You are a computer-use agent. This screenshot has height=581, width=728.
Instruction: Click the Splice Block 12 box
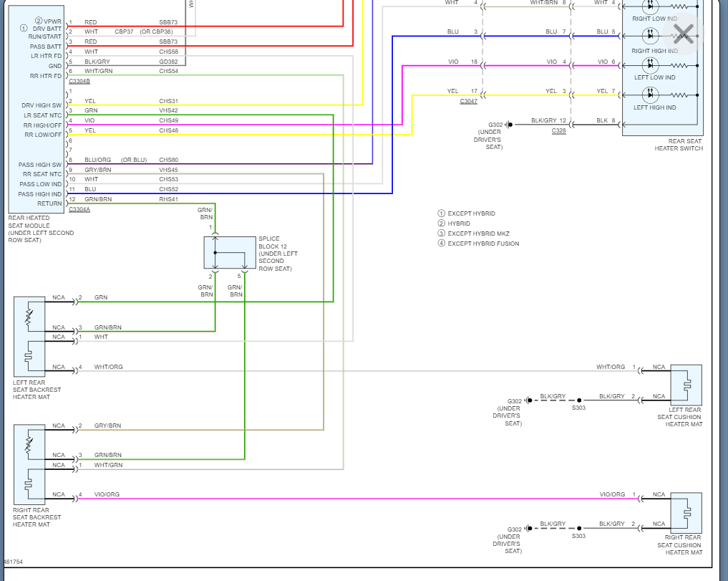click(x=230, y=252)
